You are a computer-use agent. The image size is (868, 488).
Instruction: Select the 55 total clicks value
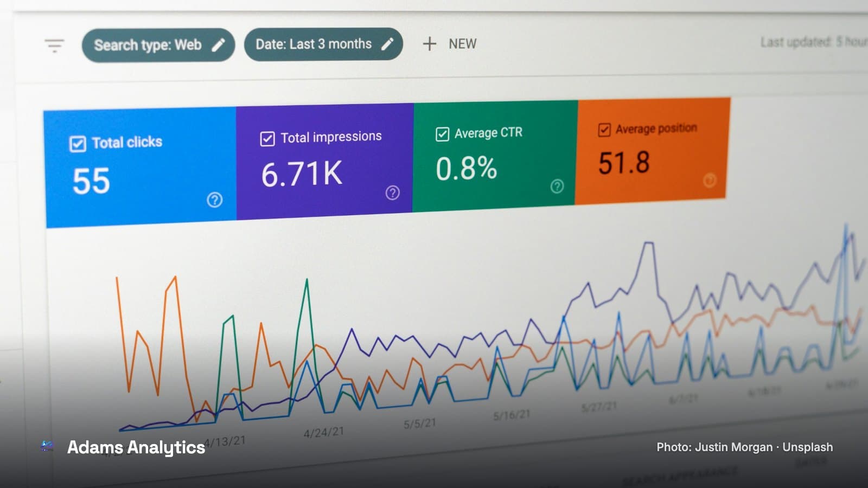[x=91, y=181]
